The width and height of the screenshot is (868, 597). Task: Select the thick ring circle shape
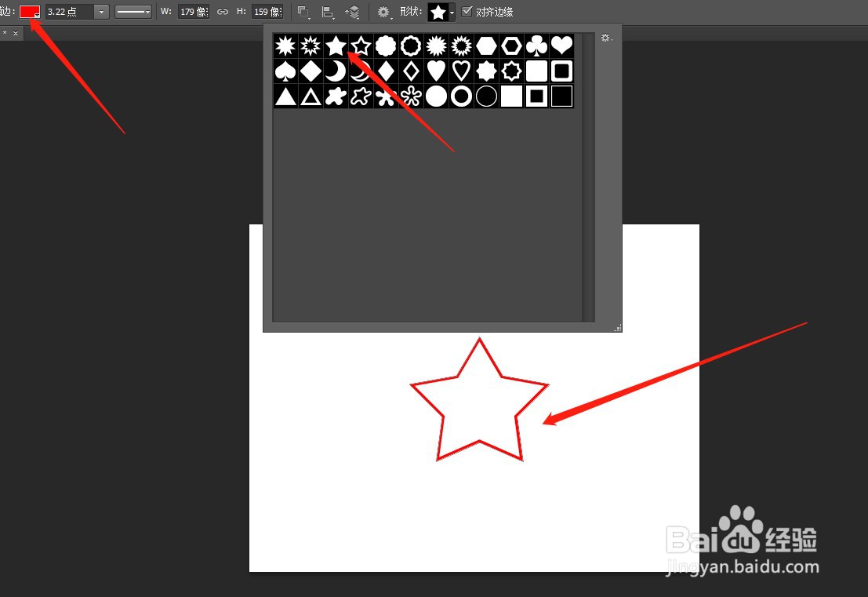(x=461, y=96)
